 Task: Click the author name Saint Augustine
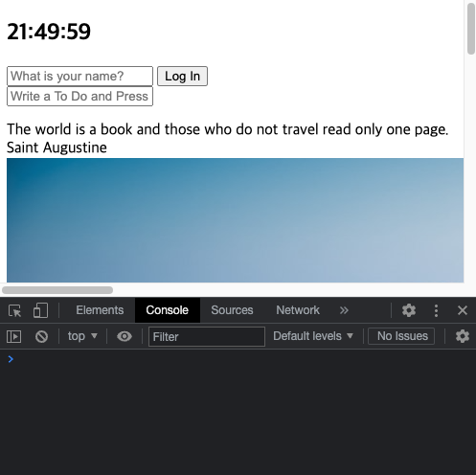pos(57,147)
